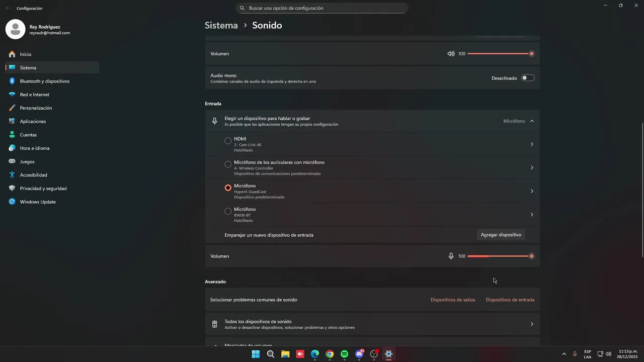Viewport: 644px width, 362px height.
Task: Click the Hora e idioma globe icon
Action: tap(12, 148)
